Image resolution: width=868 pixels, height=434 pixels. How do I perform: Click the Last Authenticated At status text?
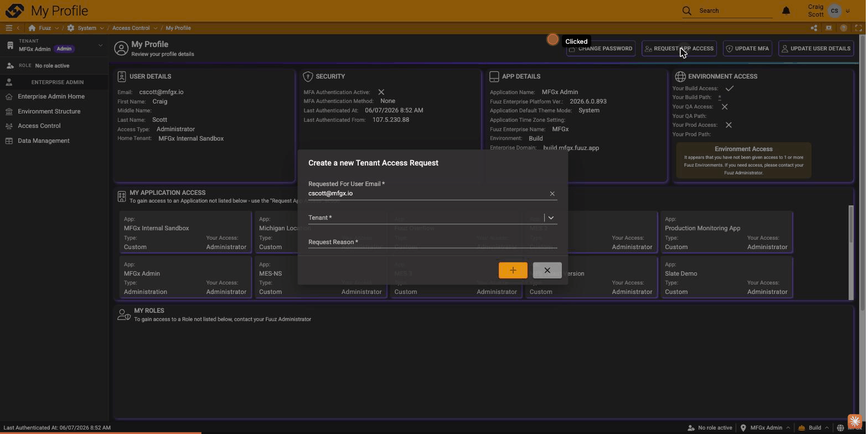coord(57,427)
